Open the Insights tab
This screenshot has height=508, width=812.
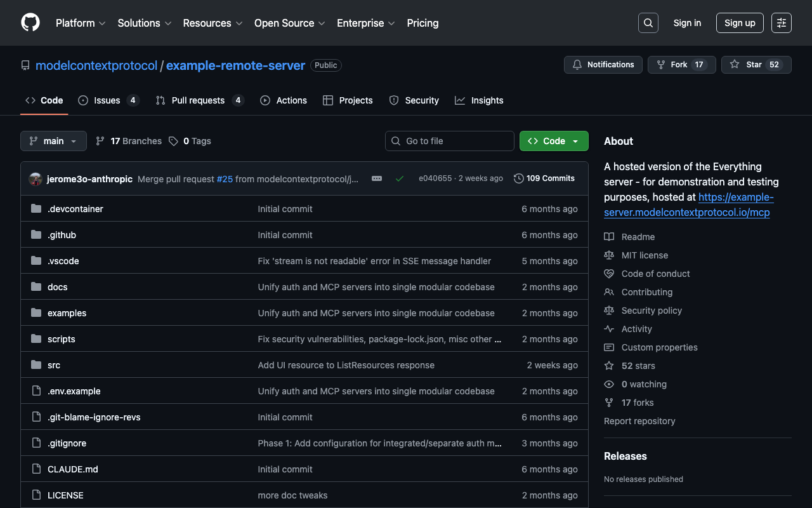tap(479, 100)
